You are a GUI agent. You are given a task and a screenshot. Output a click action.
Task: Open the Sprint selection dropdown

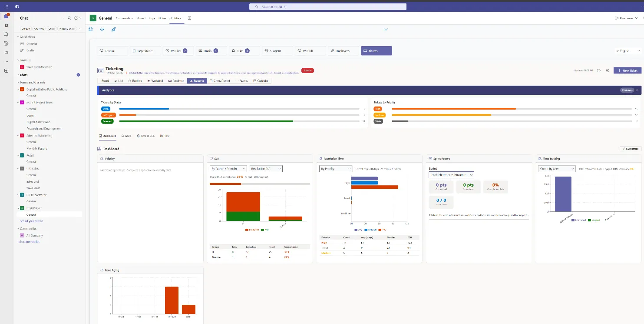point(451,175)
